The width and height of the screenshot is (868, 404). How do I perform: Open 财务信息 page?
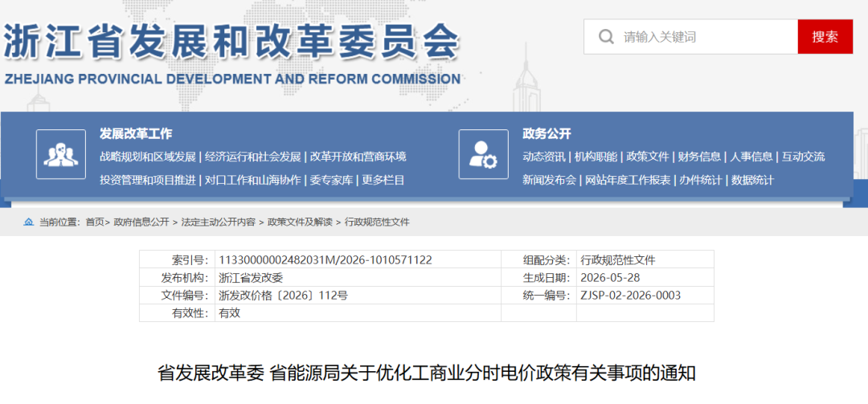coord(699,157)
